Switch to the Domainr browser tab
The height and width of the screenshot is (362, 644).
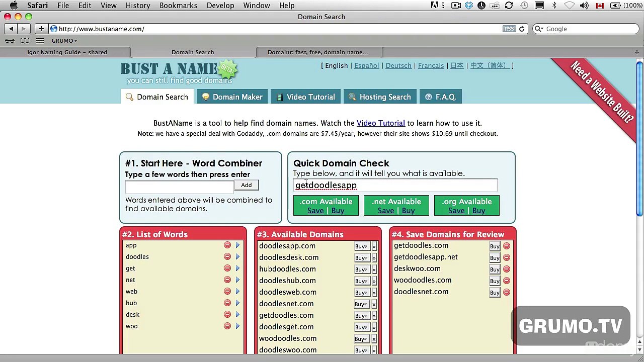point(317,52)
